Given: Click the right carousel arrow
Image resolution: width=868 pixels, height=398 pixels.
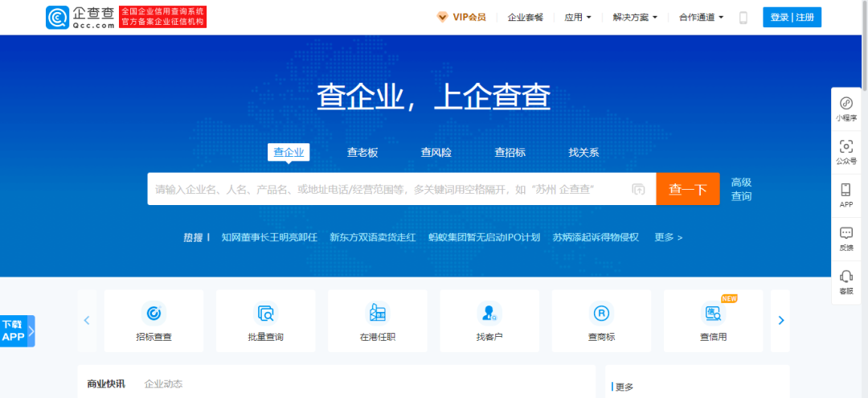Looking at the screenshot, I should pos(780,321).
